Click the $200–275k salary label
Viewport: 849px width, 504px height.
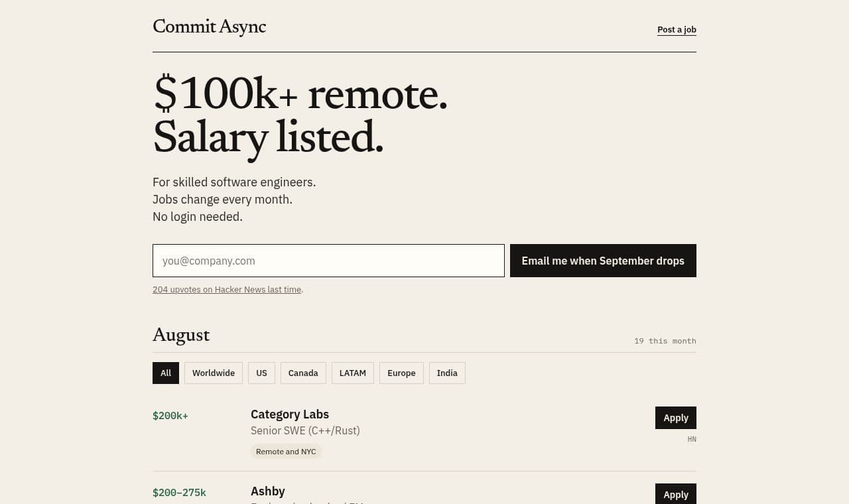coord(179,493)
